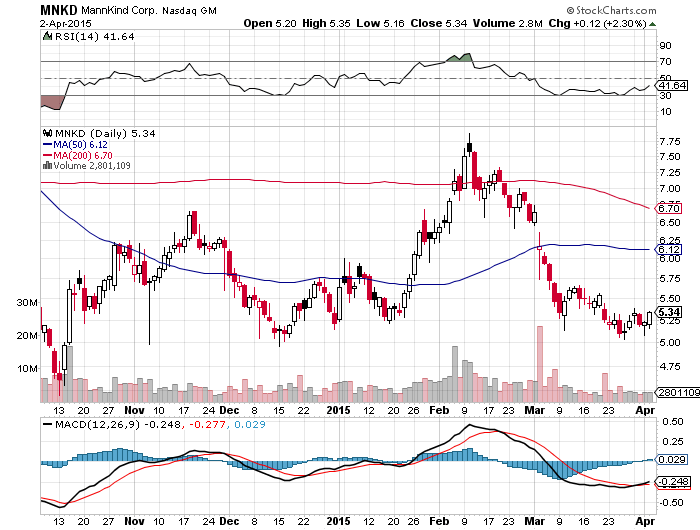Screen dimensions: 700x530
Task: Click the MannKind Corp. company name
Action: click(x=119, y=10)
